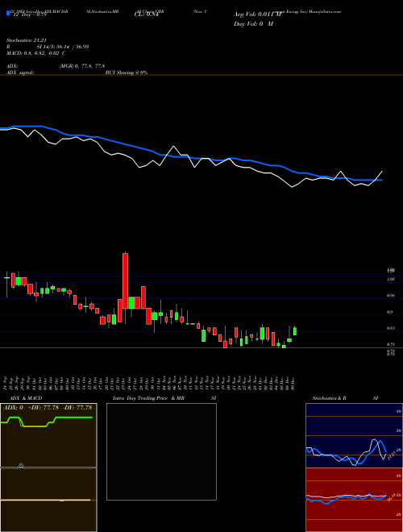Click the 'CL: 0.84' close price label
Image resolution: width=403 pixels, height=532 pixels.
click(x=147, y=15)
